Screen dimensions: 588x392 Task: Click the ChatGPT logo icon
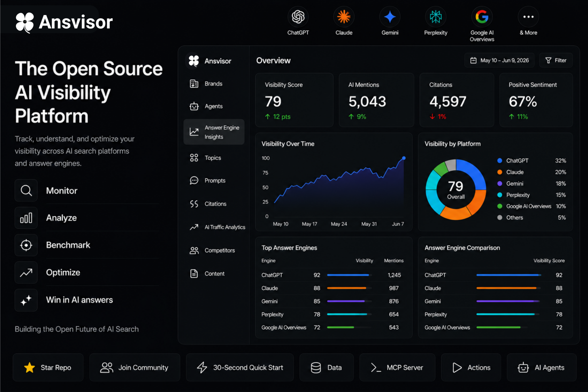tap(298, 17)
